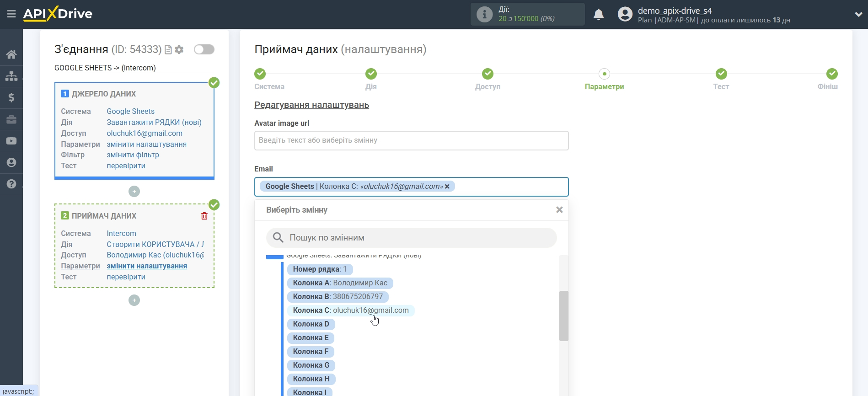
Task: Click the Редагування налаштувань heading
Action: (311, 105)
